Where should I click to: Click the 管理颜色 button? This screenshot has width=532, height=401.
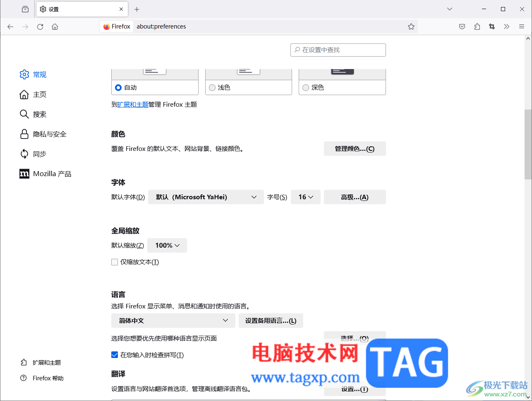(x=355, y=149)
